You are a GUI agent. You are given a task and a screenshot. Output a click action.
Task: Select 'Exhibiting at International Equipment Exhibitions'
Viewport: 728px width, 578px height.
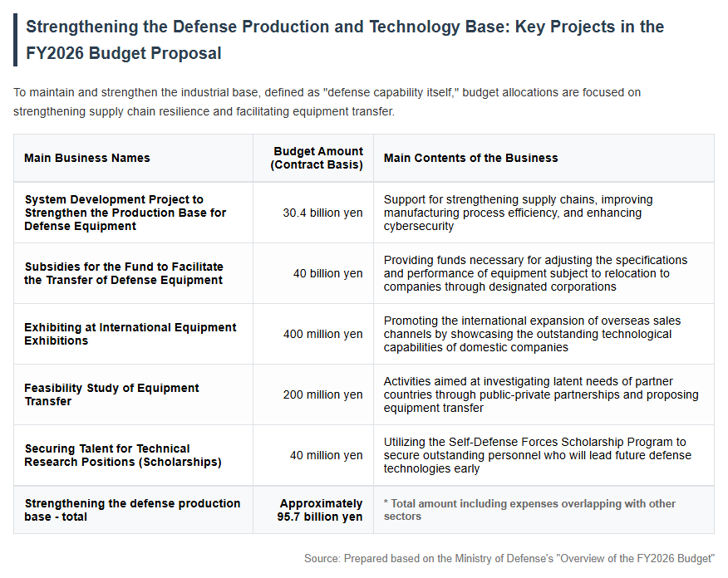click(130, 334)
